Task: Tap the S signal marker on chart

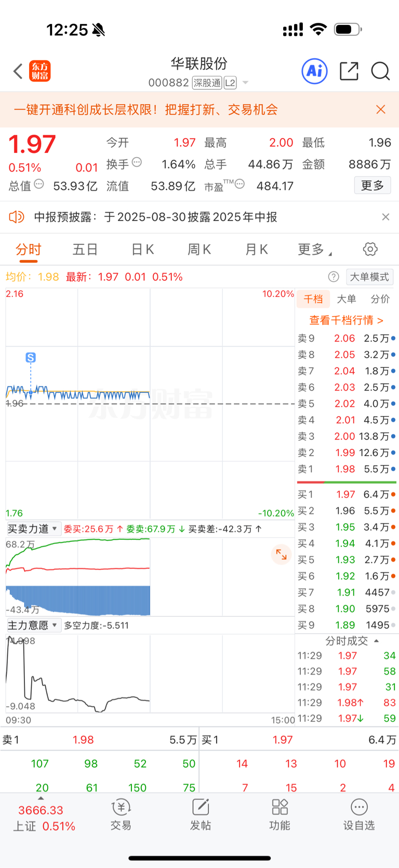Action: (31, 358)
